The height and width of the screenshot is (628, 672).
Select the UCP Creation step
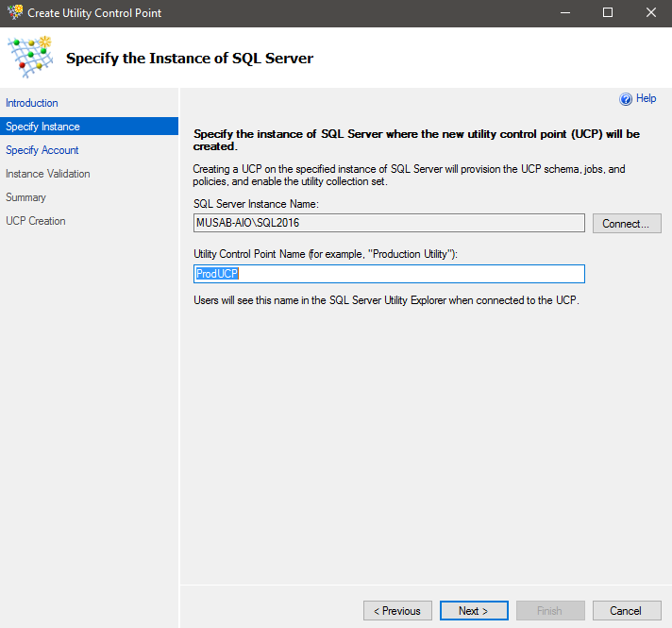[36, 221]
